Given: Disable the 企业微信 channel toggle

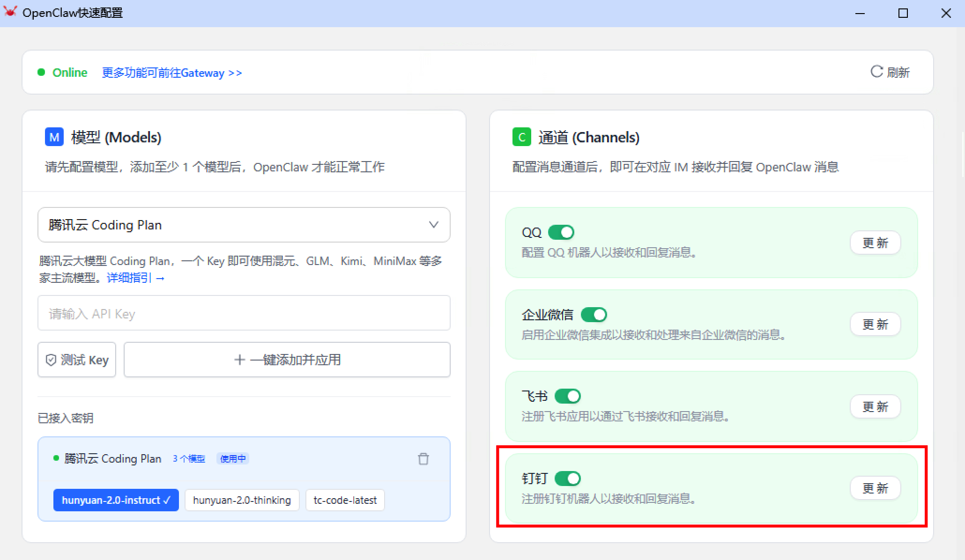Looking at the screenshot, I should pyautogui.click(x=594, y=315).
